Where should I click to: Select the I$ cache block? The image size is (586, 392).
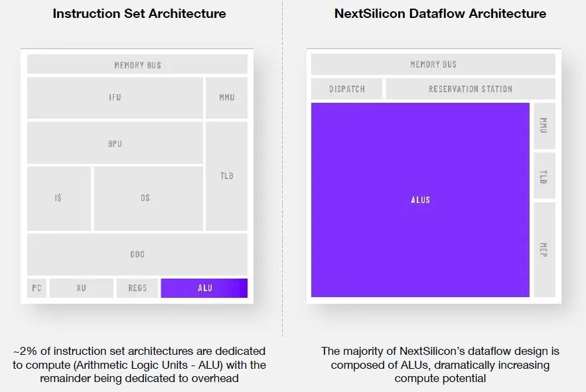[58, 198]
